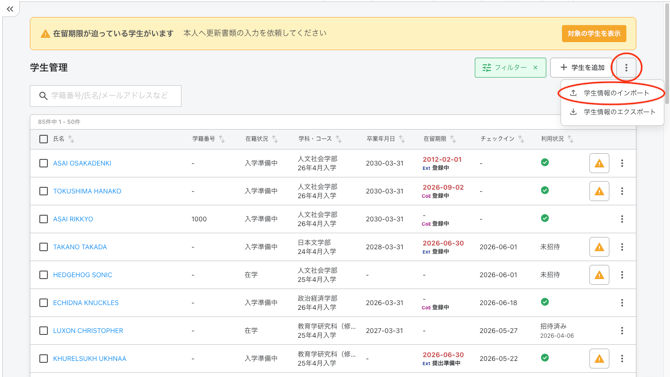This screenshot has height=377, width=670.
Task: Click warning icon in ASAI OSAKADENKI row
Action: pos(599,163)
